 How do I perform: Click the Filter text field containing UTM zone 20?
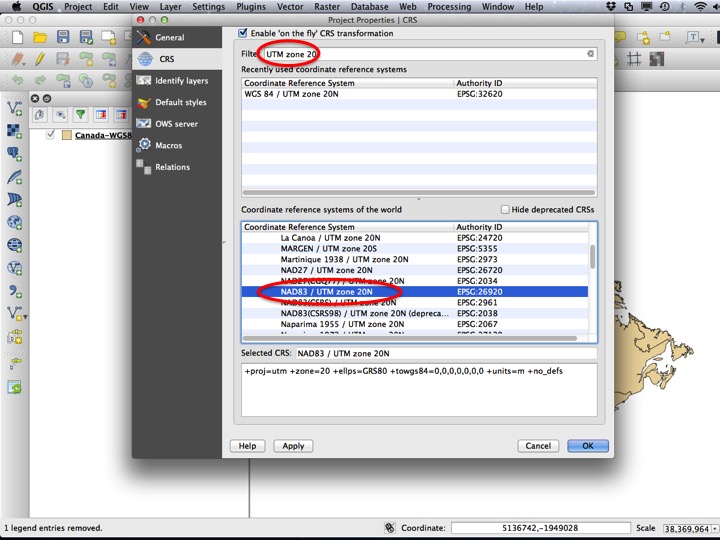430,54
